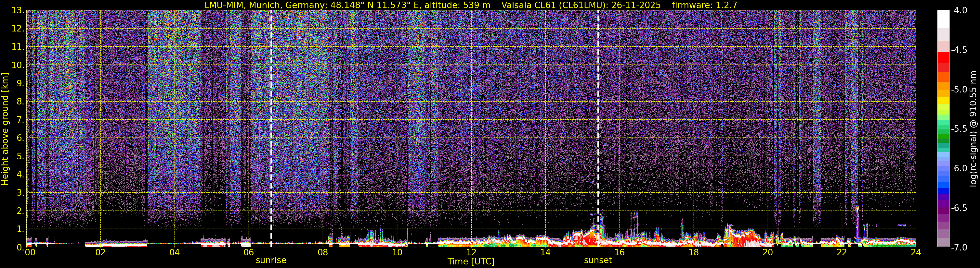Click the Height above ground [km] axis label

click(x=5, y=129)
